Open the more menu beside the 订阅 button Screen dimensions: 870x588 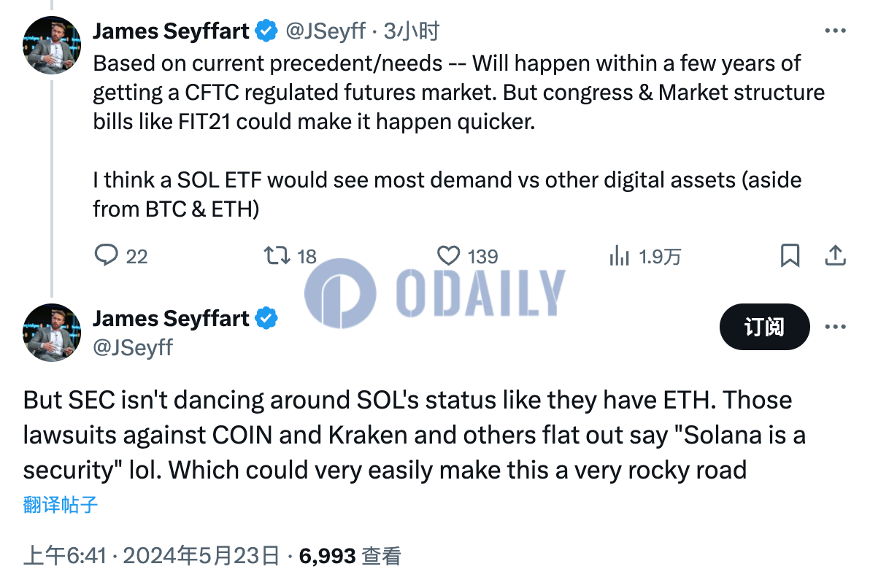(x=835, y=327)
